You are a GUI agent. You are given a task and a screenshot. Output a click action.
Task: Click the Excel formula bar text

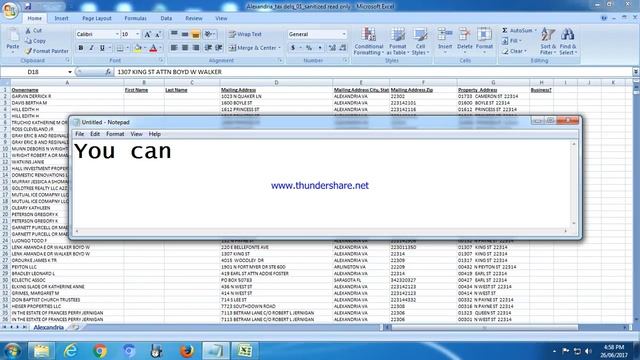170,72
